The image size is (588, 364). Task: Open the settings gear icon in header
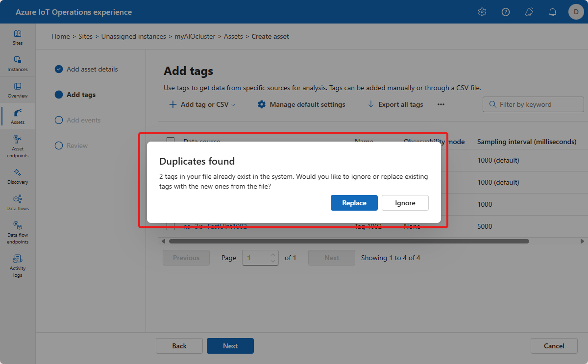point(482,12)
